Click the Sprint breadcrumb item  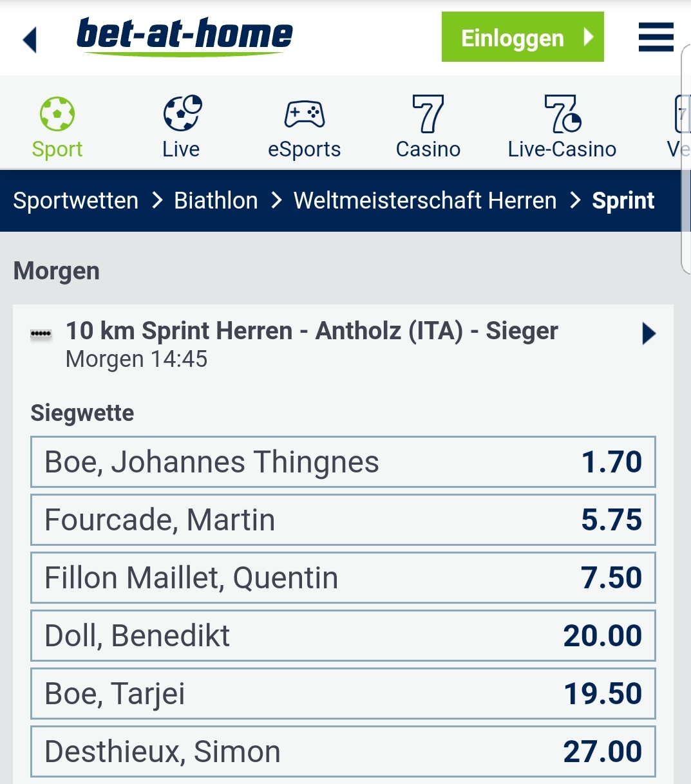click(x=623, y=201)
